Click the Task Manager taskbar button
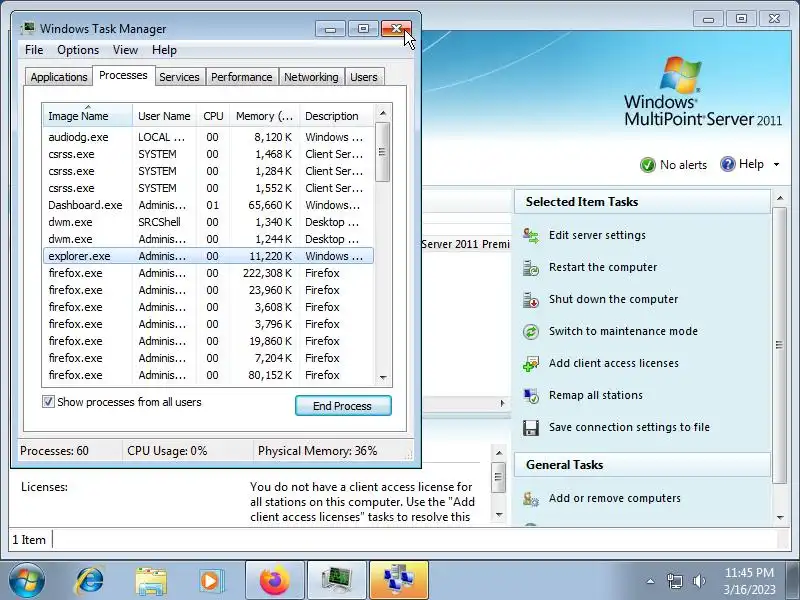This screenshot has height=600, width=800. 337,580
